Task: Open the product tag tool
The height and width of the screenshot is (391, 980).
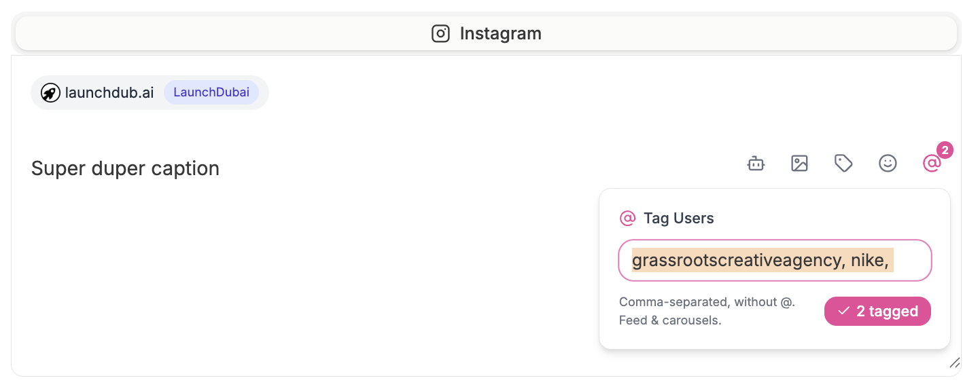Action: [x=843, y=163]
